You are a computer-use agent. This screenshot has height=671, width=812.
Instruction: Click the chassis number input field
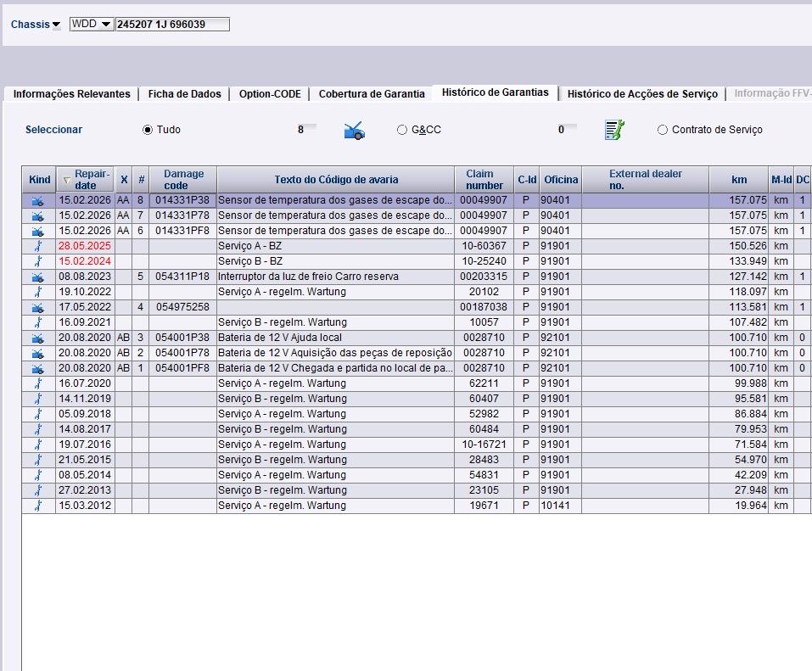click(172, 25)
